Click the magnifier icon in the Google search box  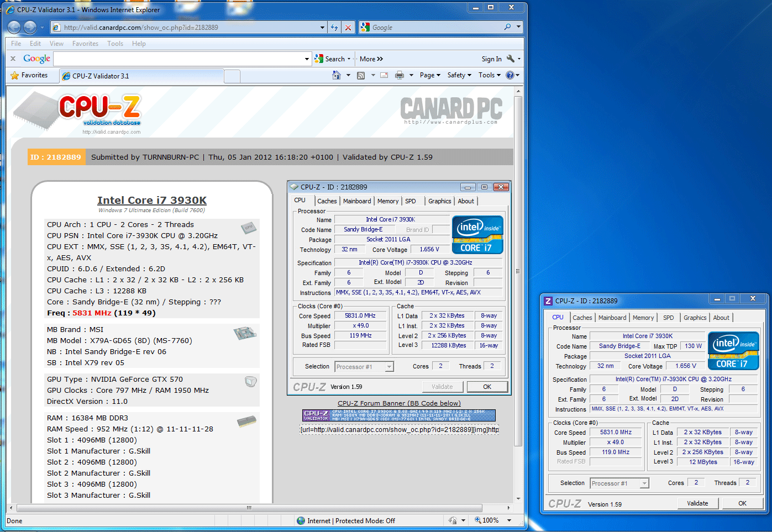[x=507, y=27]
